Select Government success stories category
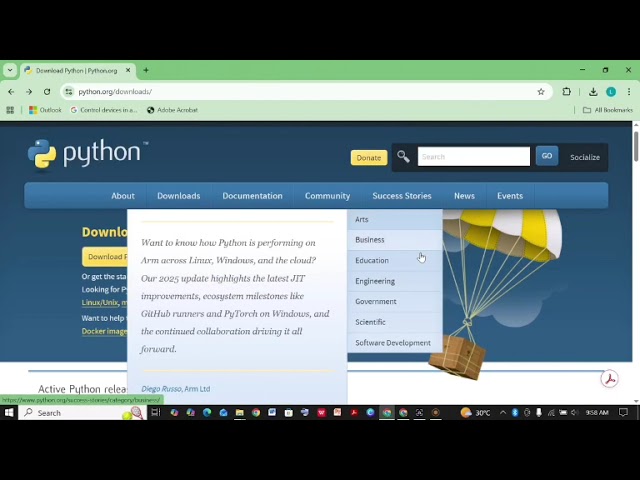Screen dimensions: 640x480 point(395,302)
